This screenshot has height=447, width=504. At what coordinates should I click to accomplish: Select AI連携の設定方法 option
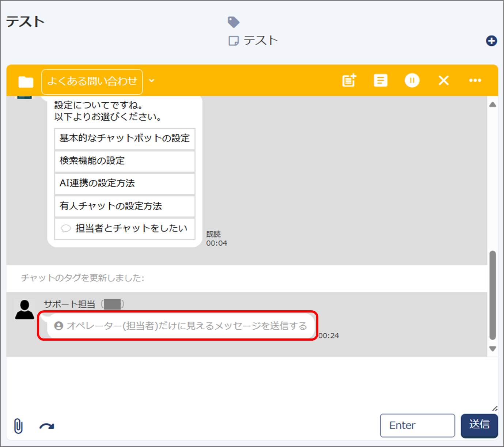pyautogui.click(x=125, y=183)
